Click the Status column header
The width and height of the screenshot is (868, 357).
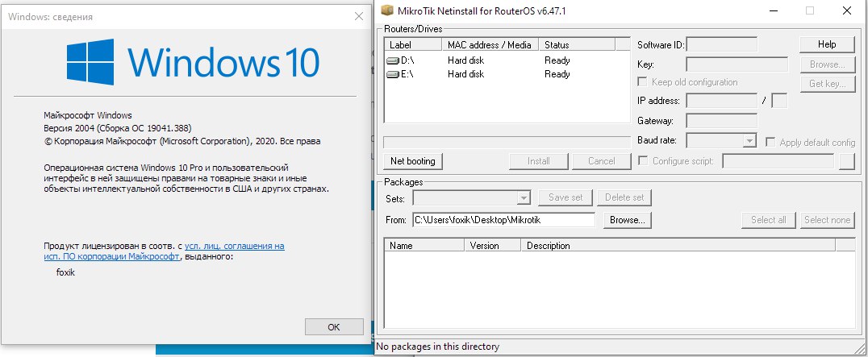[x=576, y=45]
